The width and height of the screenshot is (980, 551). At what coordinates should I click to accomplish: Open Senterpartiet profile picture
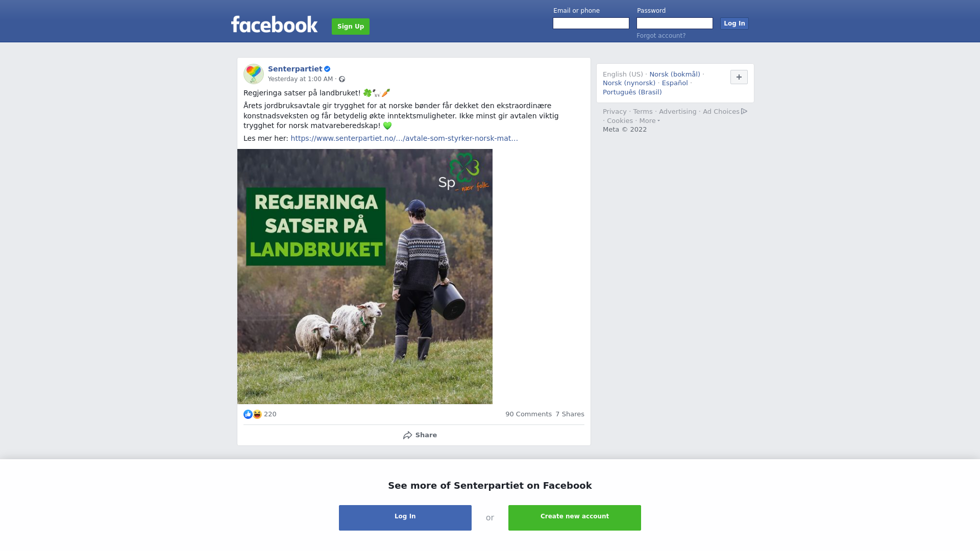[x=254, y=74]
